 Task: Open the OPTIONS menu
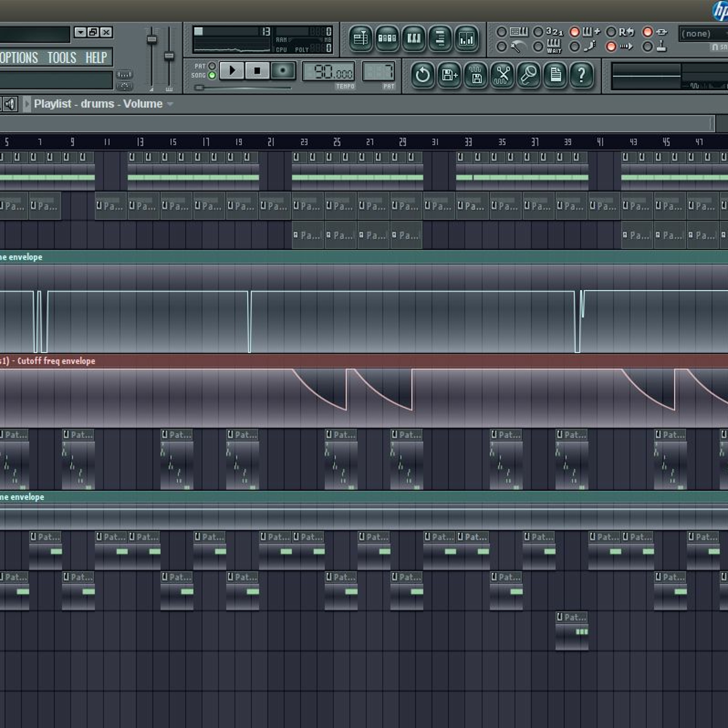(19, 58)
